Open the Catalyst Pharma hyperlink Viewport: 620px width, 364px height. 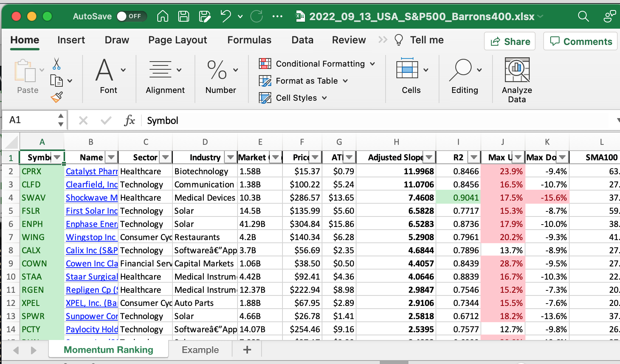click(x=91, y=172)
